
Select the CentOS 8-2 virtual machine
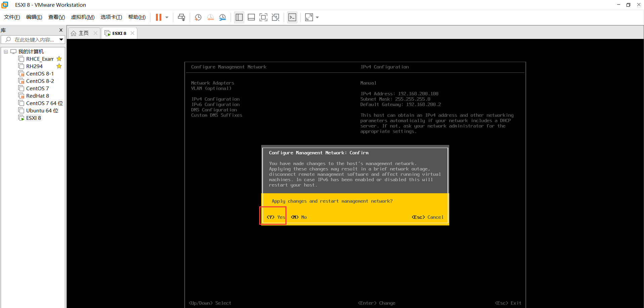(40, 81)
